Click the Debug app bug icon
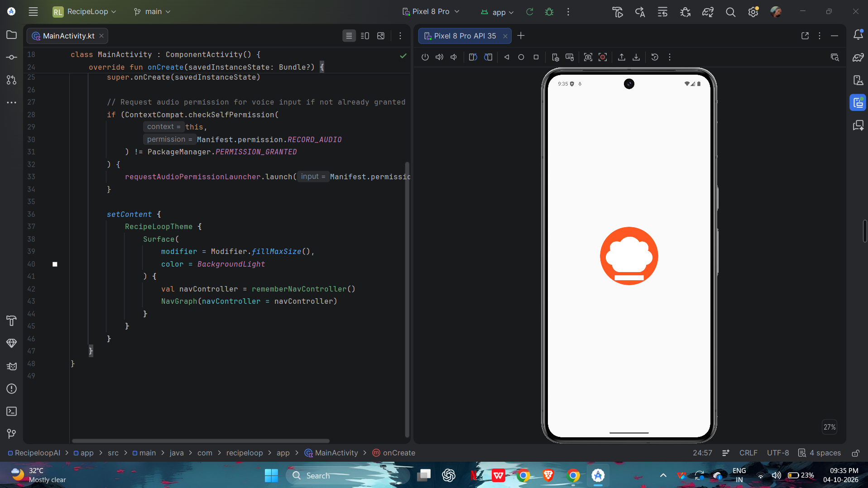 click(x=549, y=12)
